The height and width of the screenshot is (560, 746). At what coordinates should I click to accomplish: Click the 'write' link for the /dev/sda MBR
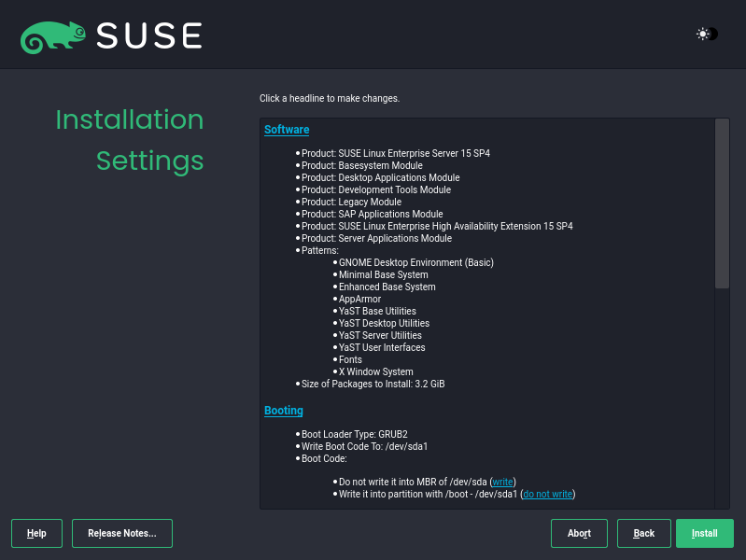point(502,482)
